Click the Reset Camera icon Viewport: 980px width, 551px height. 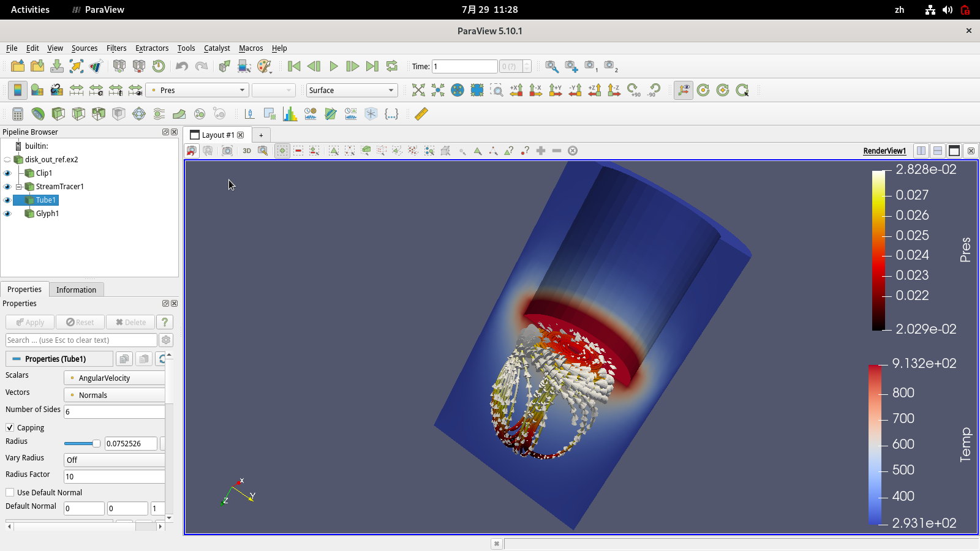pos(418,91)
